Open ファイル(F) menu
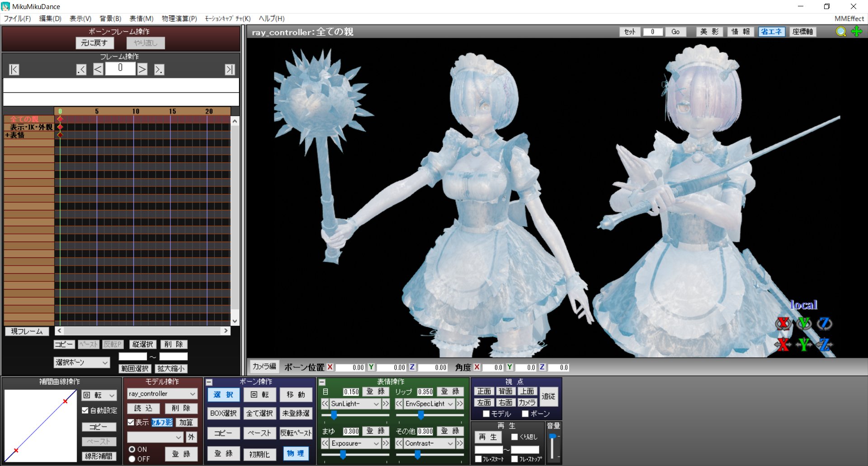The width and height of the screenshot is (868, 466). point(17,19)
